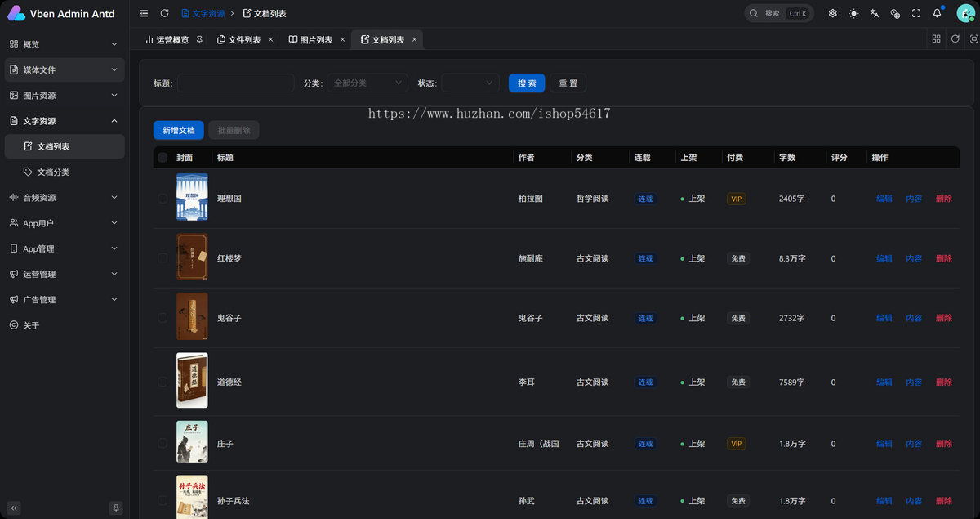Collapse the 文字资源 sidebar menu
Viewport: 980px width, 519px height.
tap(65, 121)
